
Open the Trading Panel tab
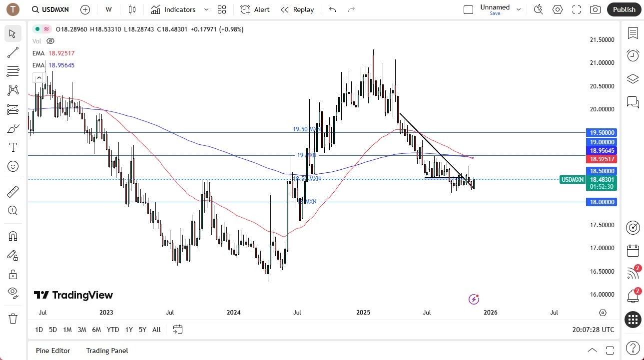[x=106, y=351]
